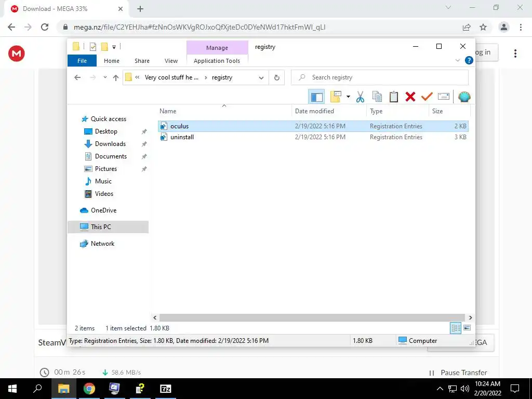Toggle the preview pane toolbar button
Image resolution: width=532 pixels, height=399 pixels.
pyautogui.click(x=316, y=97)
